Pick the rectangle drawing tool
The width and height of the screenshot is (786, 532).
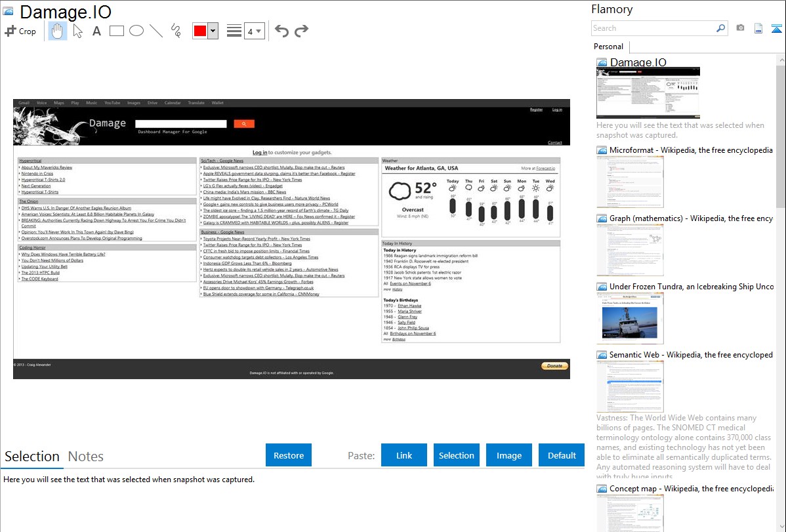116,31
